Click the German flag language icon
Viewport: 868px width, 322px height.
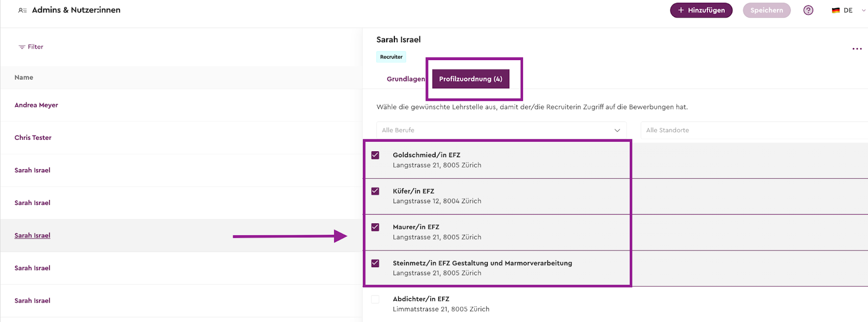[835, 10]
